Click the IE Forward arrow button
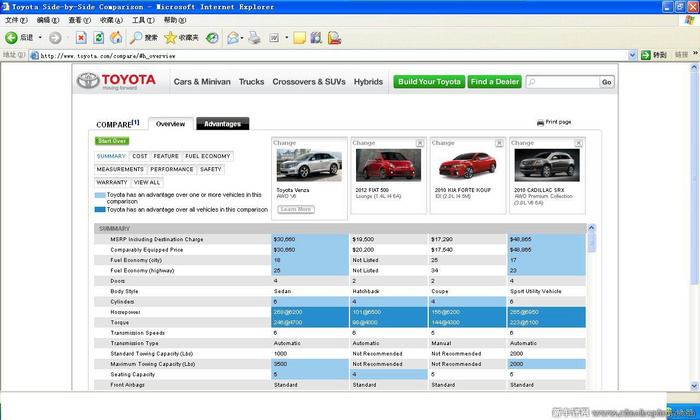Screen dimensions: 700x420 (55, 38)
